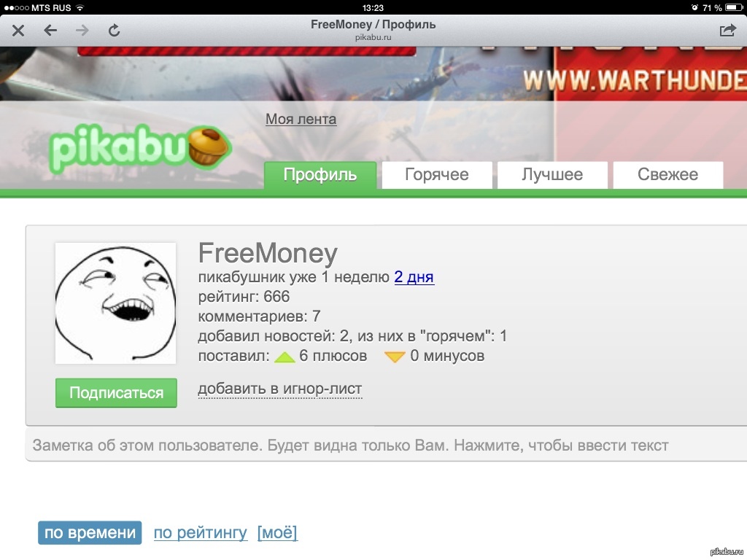The width and height of the screenshot is (747, 560).
Task: Click the 2 дня link
Action: click(414, 276)
